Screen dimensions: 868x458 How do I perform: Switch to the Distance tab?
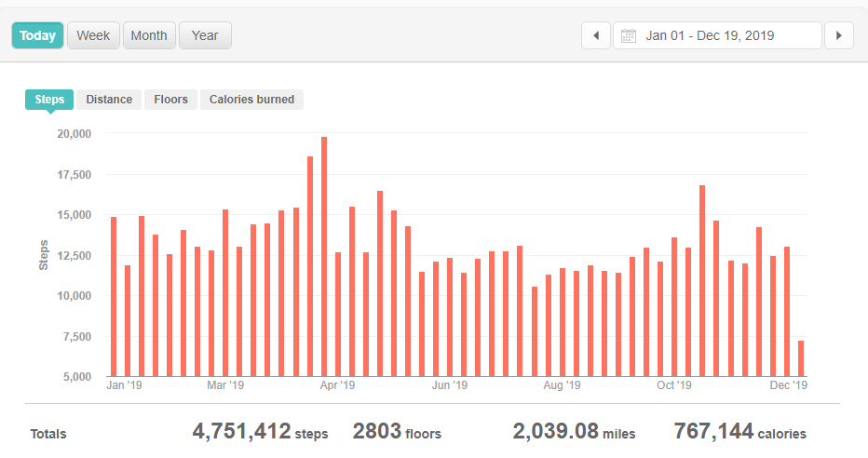[x=109, y=100]
